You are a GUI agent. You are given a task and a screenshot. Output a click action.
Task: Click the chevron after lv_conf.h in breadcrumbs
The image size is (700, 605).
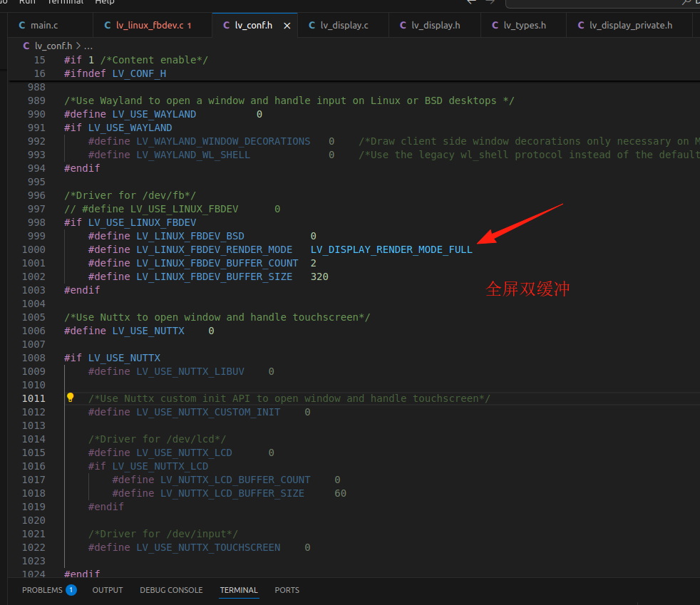[x=78, y=45]
